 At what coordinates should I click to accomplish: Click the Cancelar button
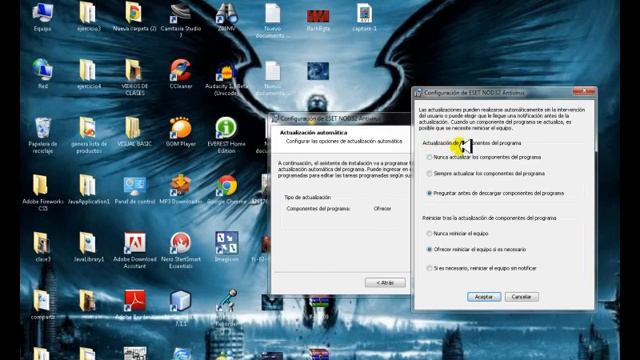[x=522, y=297]
